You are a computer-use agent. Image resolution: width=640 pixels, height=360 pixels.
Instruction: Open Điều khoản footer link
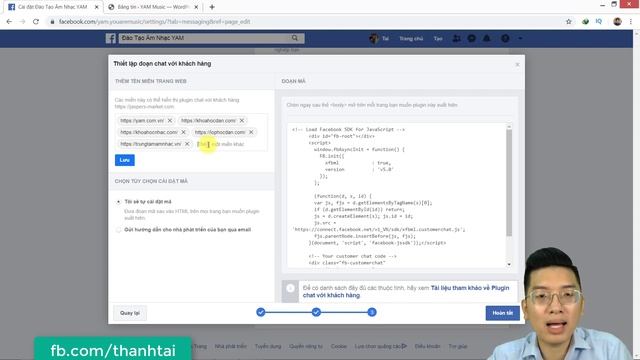tap(427, 346)
